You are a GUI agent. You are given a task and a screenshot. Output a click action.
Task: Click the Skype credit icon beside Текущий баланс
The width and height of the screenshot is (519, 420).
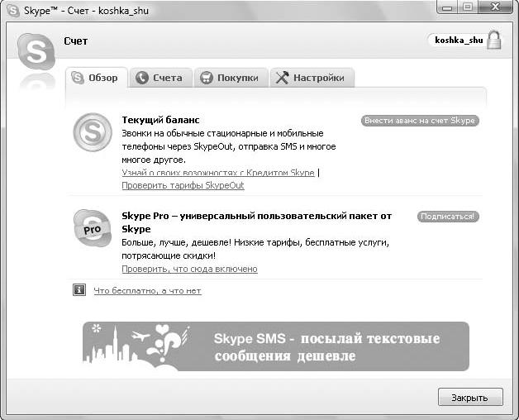[x=92, y=132]
